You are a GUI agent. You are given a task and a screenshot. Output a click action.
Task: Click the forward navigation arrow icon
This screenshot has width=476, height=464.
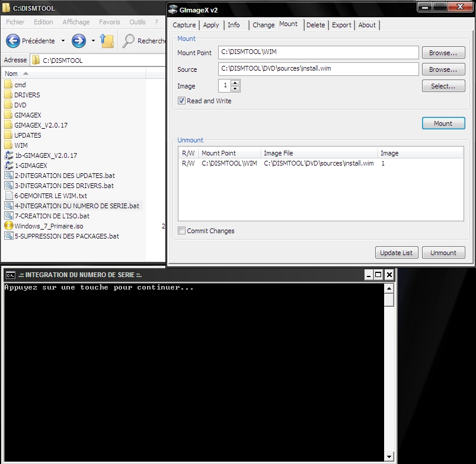click(x=78, y=41)
